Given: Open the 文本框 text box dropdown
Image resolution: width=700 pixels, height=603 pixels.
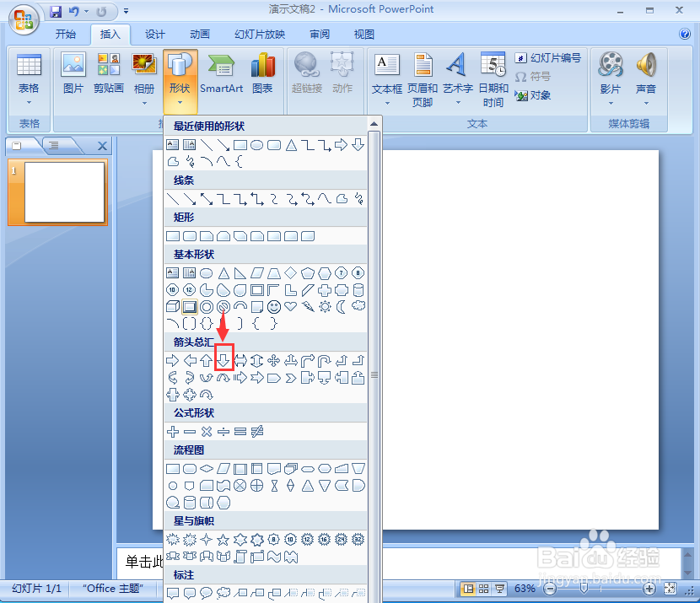Looking at the screenshot, I should pos(387,80).
